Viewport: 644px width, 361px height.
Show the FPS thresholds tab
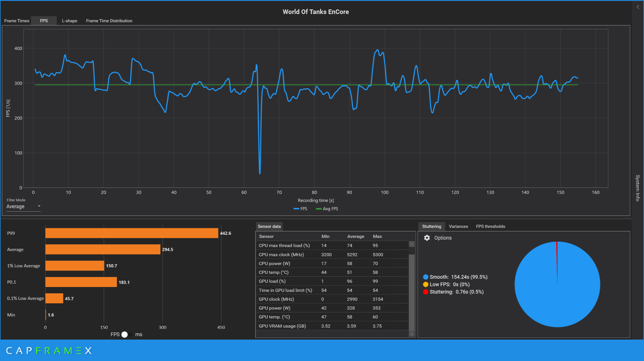pos(490,226)
